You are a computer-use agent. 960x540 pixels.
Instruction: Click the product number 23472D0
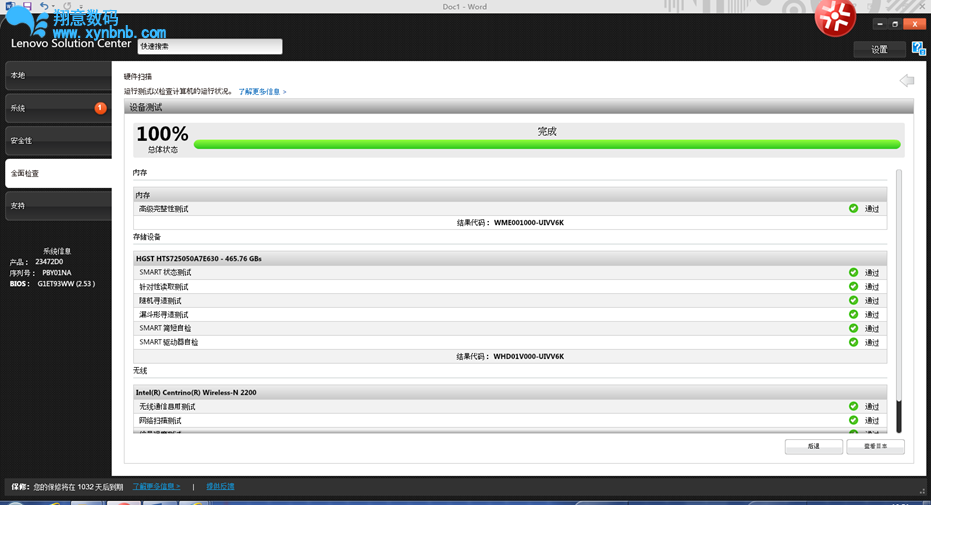pyautogui.click(x=49, y=262)
